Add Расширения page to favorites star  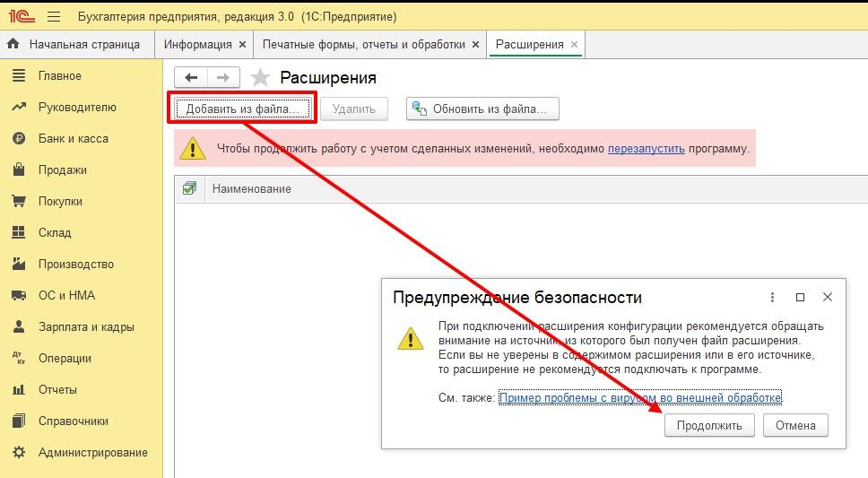click(260, 77)
